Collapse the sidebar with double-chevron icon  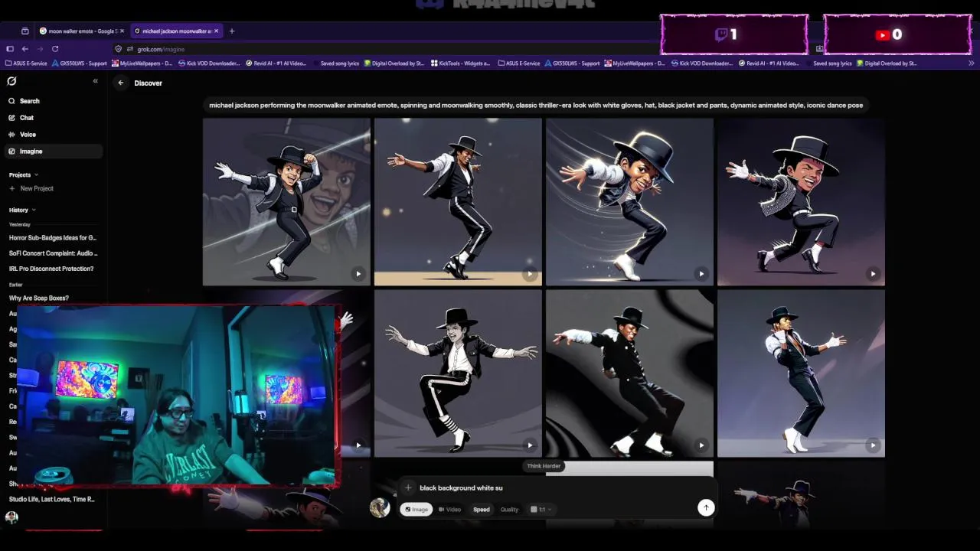(95, 81)
